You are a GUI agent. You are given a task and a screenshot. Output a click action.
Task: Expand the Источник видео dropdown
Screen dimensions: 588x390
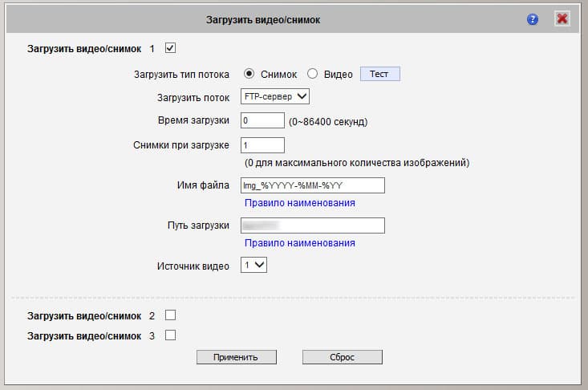(254, 266)
